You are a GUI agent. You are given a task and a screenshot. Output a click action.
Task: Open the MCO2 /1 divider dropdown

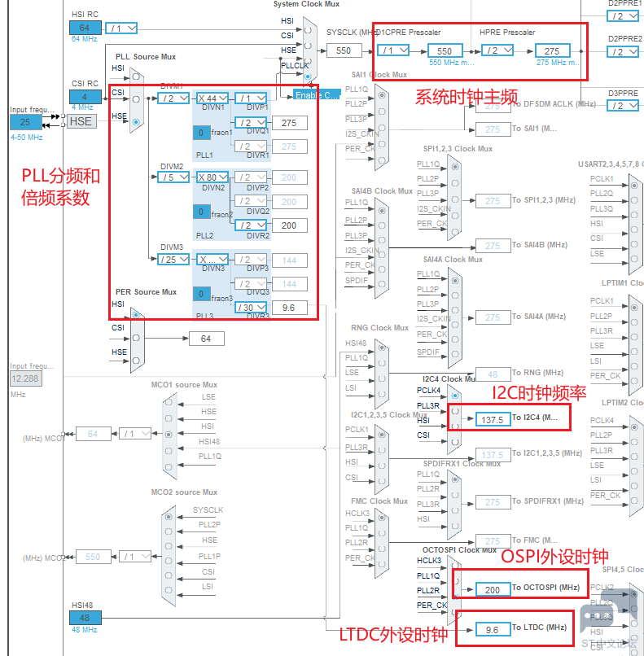tap(134, 557)
